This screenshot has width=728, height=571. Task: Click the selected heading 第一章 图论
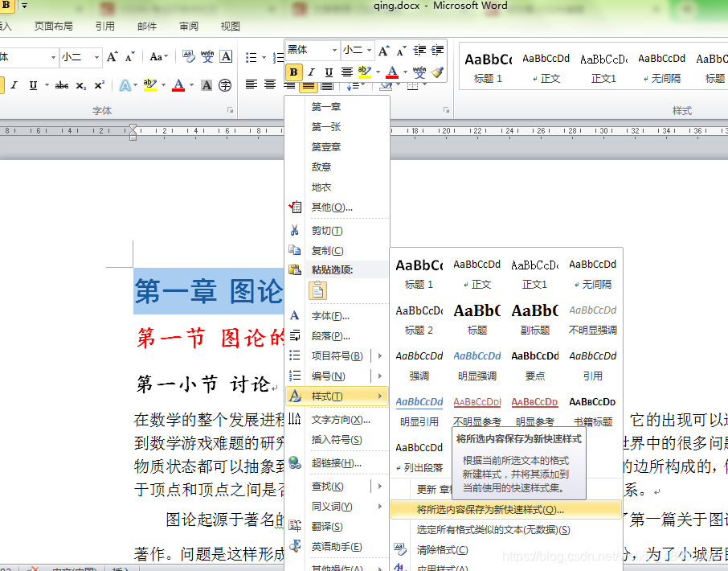pos(208,291)
